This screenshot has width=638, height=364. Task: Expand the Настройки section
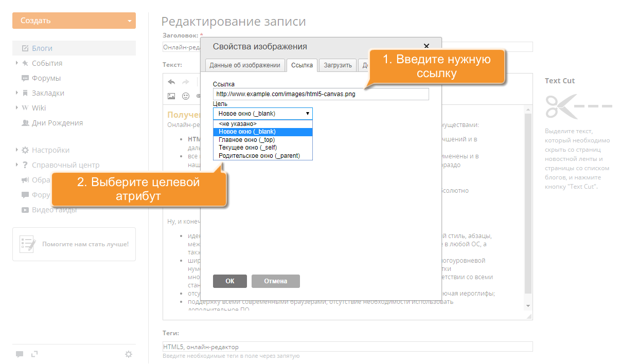coord(16,150)
